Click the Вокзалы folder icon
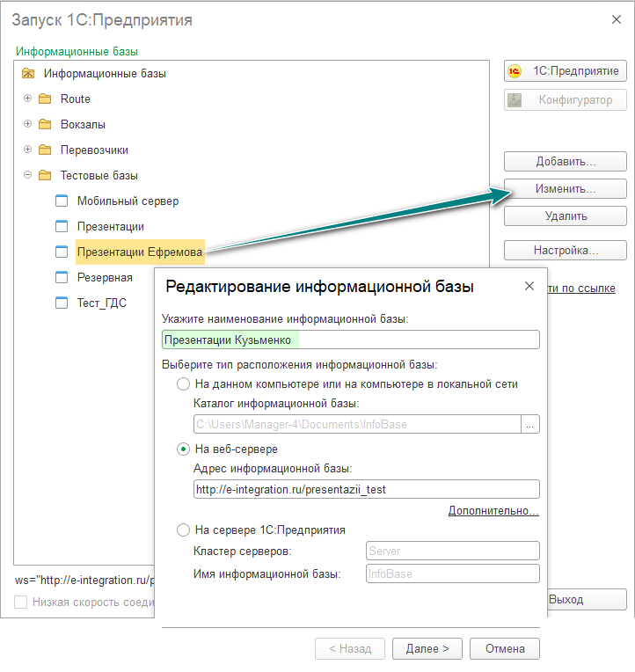Screen dimensions: 635x672 point(45,125)
